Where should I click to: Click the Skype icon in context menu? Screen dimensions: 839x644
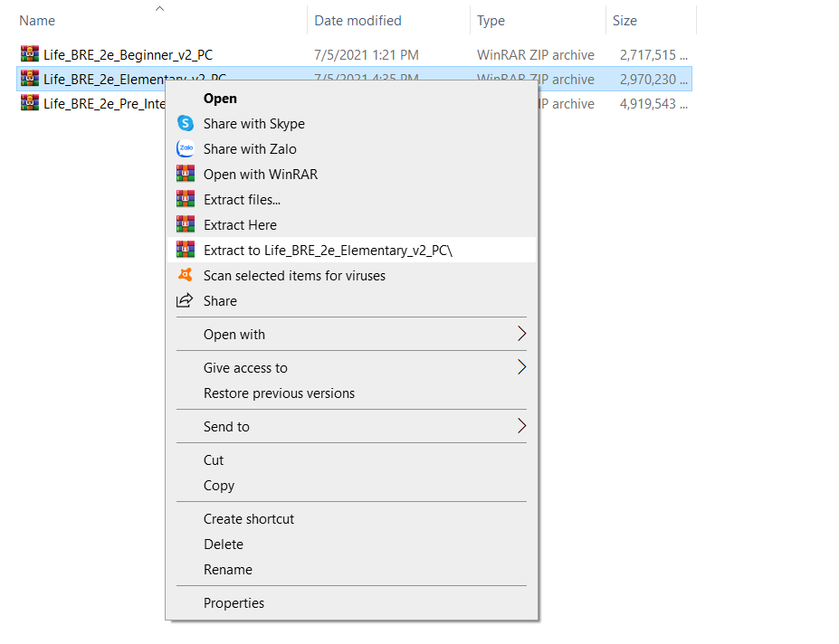[x=186, y=124]
